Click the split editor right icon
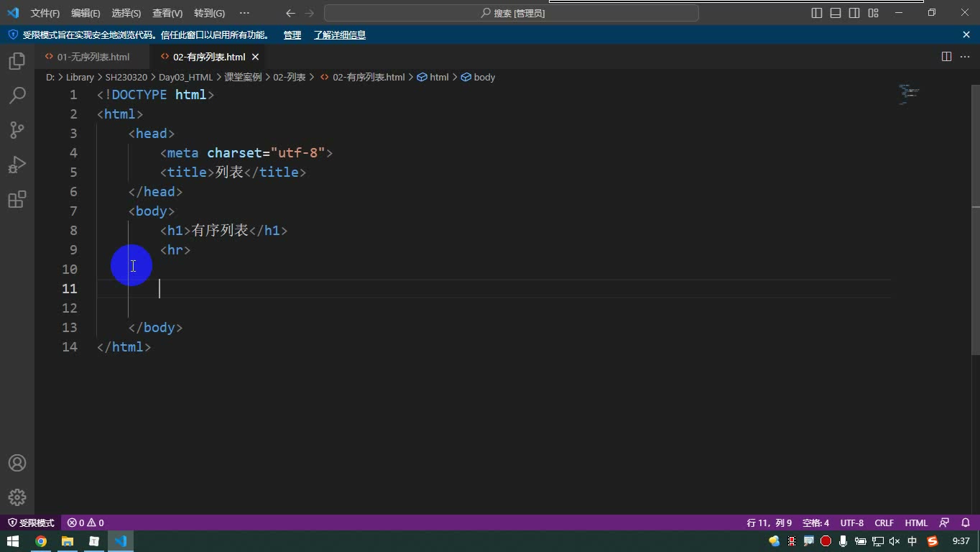The image size is (980, 552). (x=946, y=57)
